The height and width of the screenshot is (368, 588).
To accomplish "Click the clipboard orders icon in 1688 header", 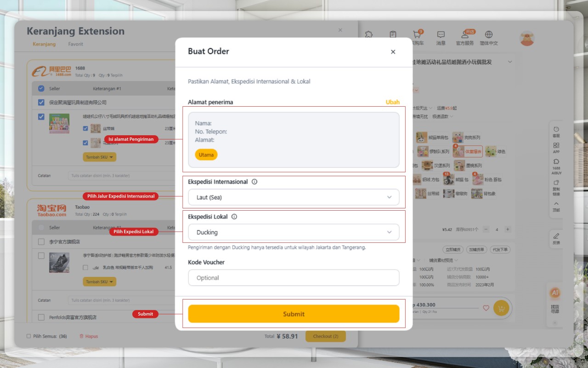I will (393, 34).
